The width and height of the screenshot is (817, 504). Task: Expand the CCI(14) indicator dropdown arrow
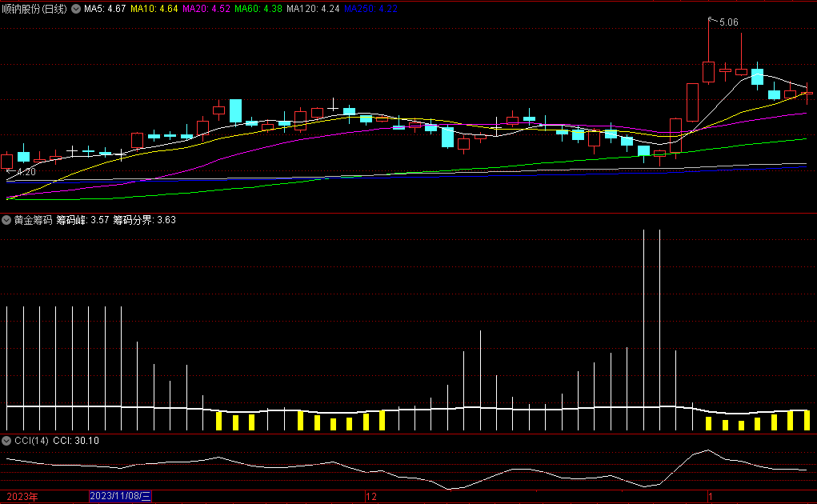pos(6,441)
